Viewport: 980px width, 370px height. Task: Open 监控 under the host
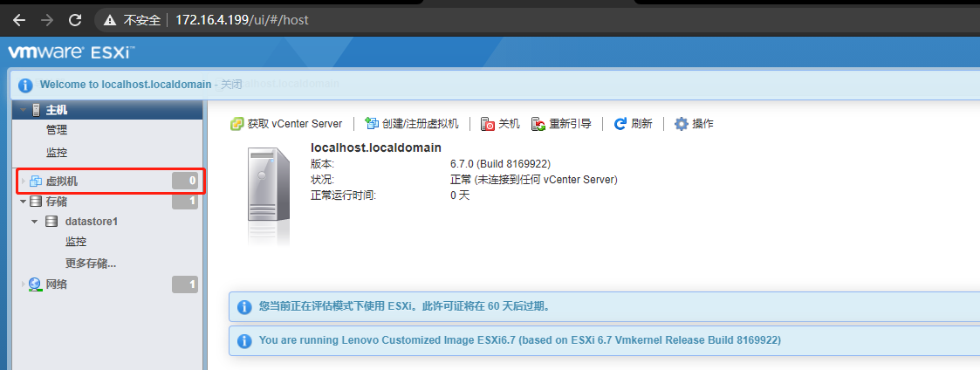(x=57, y=152)
